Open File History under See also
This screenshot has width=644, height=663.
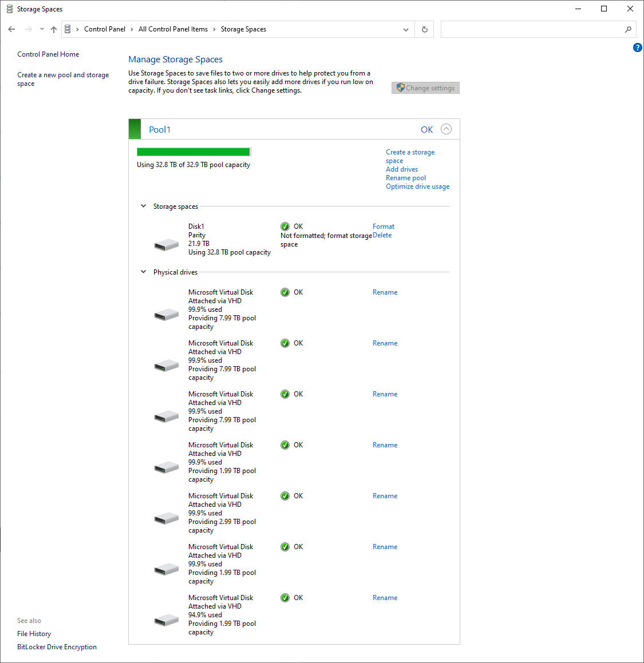tap(34, 633)
